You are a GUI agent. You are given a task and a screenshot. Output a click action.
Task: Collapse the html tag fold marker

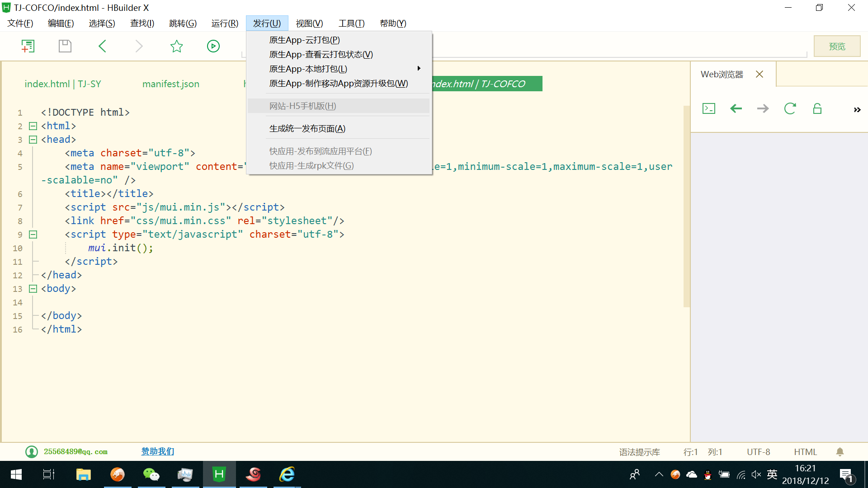tap(33, 126)
